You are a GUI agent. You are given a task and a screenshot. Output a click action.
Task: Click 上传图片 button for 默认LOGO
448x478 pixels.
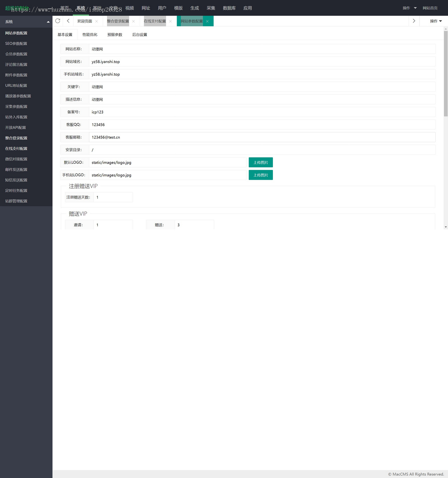click(x=261, y=162)
